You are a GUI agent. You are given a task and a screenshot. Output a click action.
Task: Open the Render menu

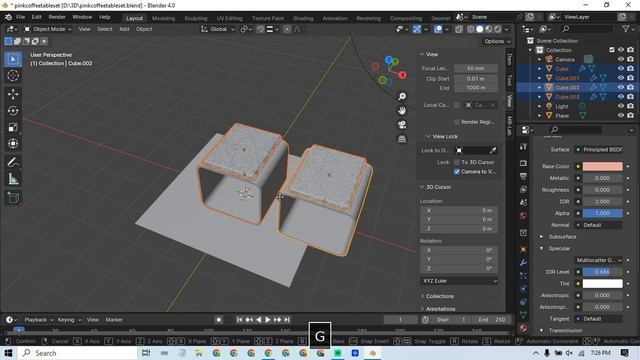tap(57, 17)
